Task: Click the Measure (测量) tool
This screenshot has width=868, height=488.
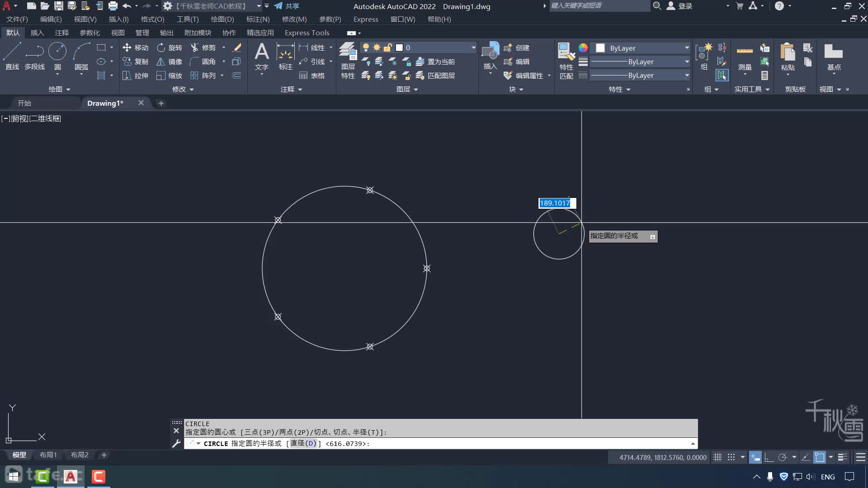Action: tap(745, 56)
